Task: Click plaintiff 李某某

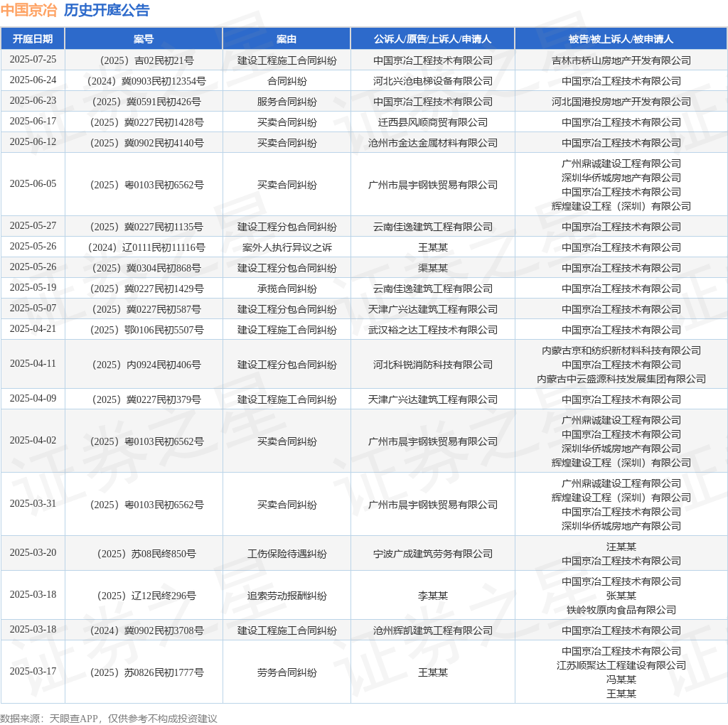Action: coord(433,596)
